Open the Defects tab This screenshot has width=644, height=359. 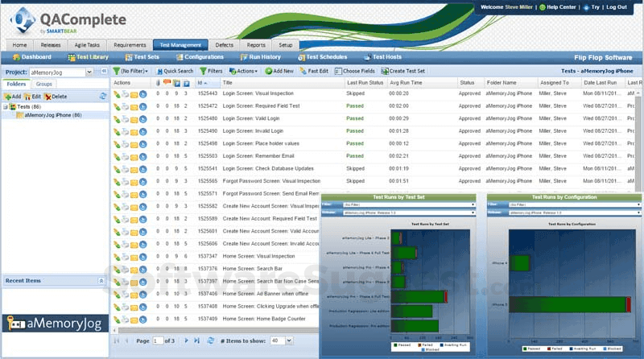(x=225, y=45)
